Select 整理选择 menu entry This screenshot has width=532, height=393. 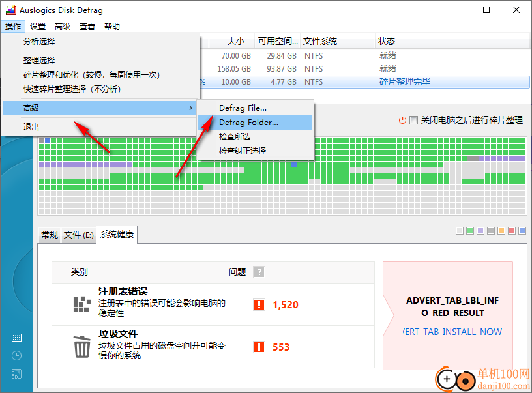(100, 61)
